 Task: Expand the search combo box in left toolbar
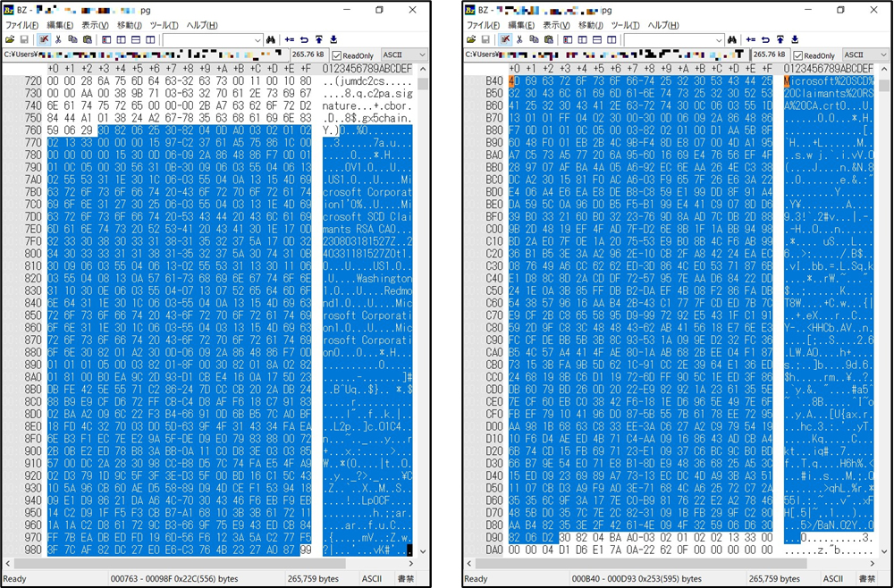[257, 40]
